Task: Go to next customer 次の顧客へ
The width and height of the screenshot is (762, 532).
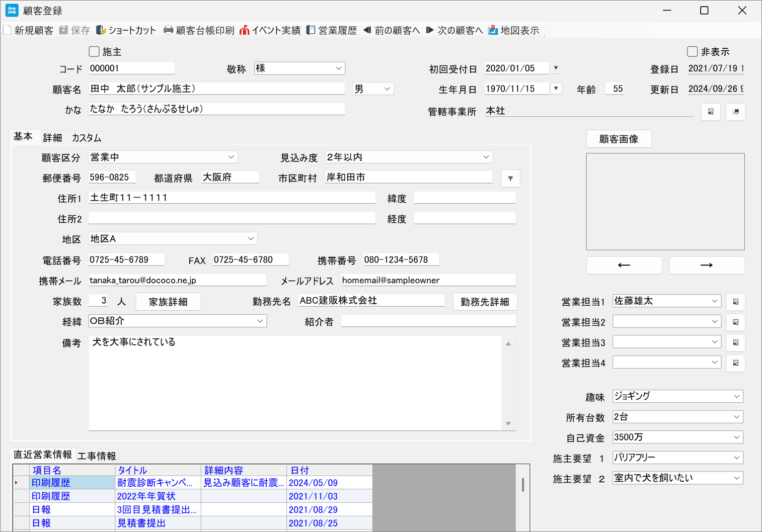Action: (430, 31)
